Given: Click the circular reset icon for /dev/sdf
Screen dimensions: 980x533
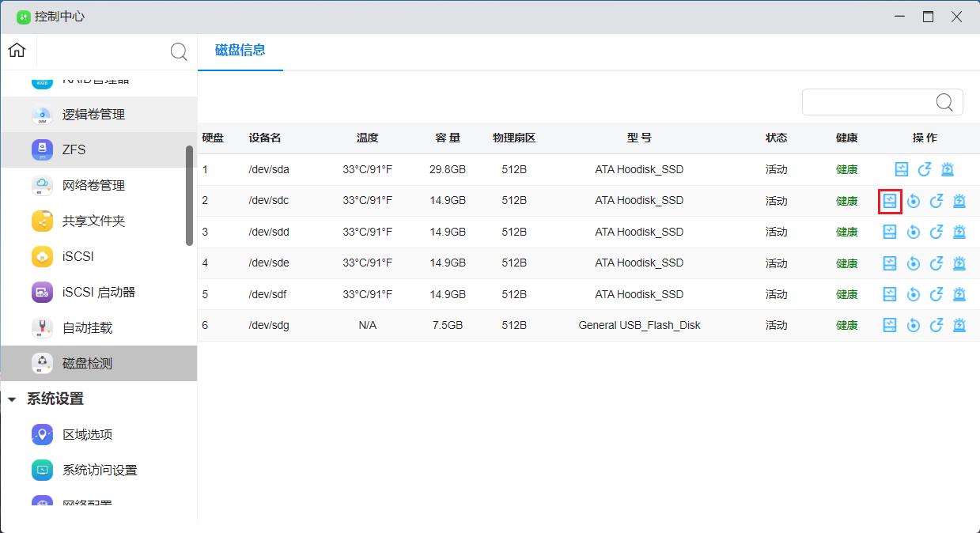Looking at the screenshot, I should coord(914,294).
